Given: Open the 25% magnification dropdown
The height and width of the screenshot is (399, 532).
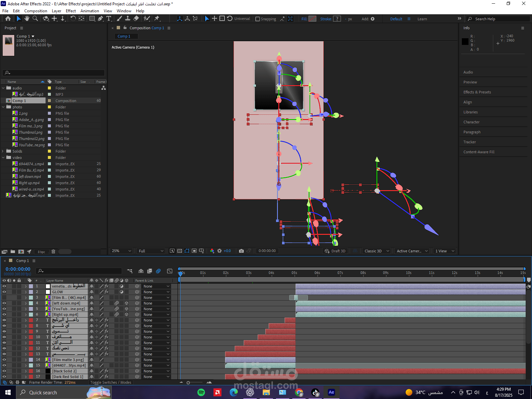Looking at the screenshot, I should (122, 251).
